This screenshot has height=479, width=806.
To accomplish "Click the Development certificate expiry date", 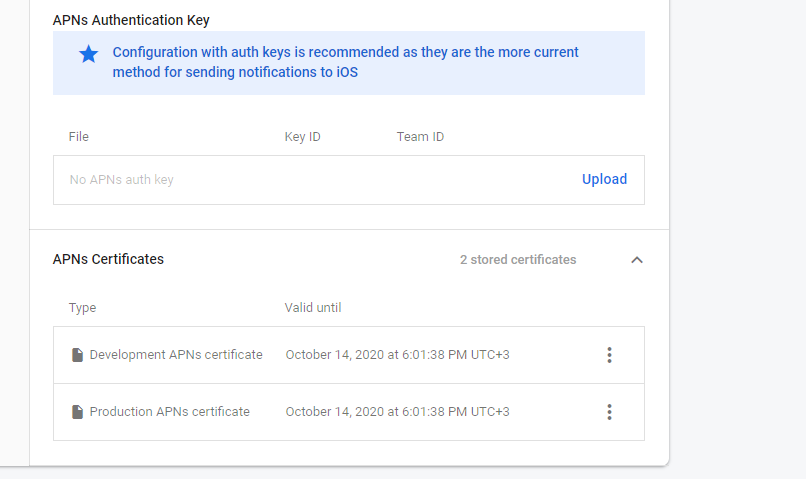I will coord(397,355).
